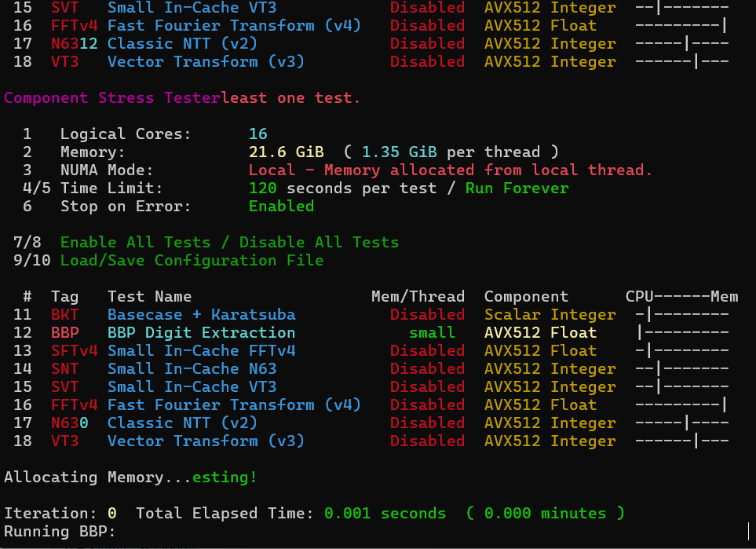Click the 120 seconds time limit

pyautogui.click(x=300, y=188)
